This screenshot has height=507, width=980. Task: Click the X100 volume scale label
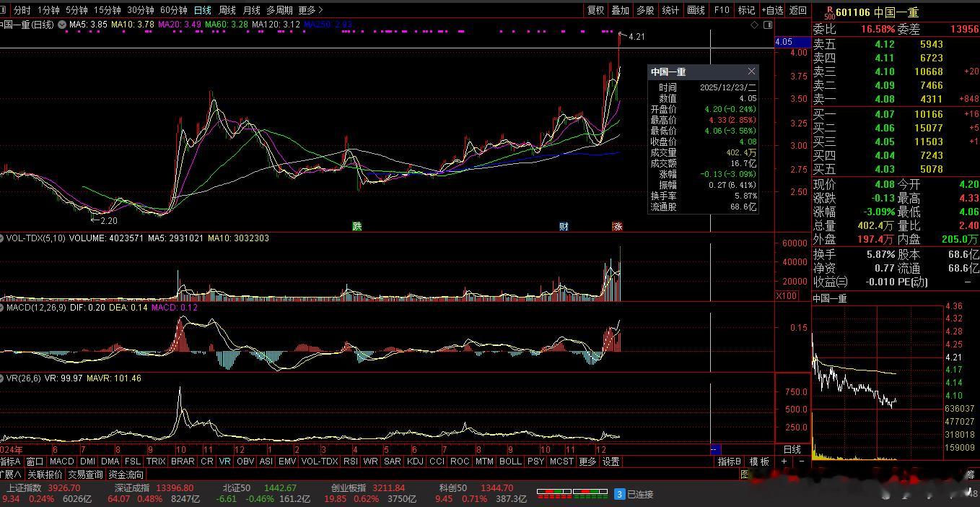785,296
